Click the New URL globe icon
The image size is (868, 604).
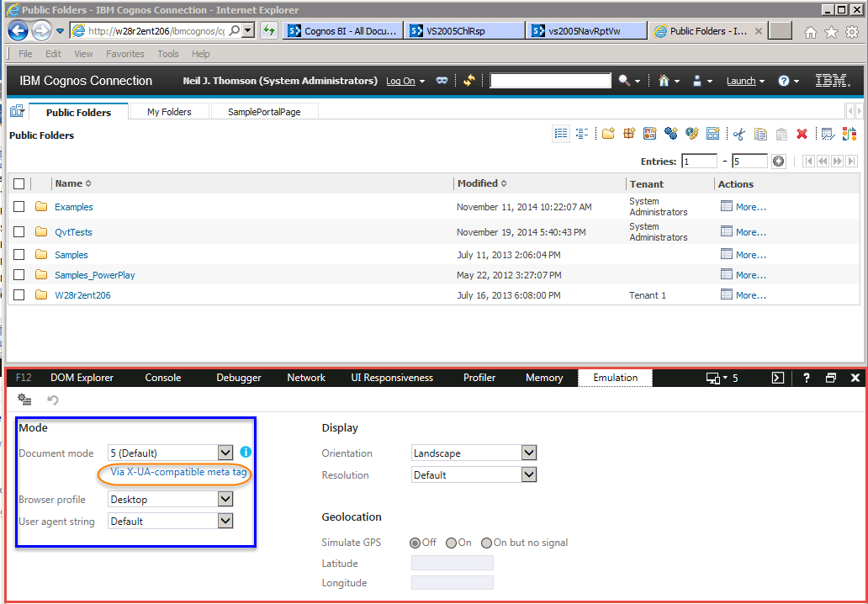click(692, 134)
